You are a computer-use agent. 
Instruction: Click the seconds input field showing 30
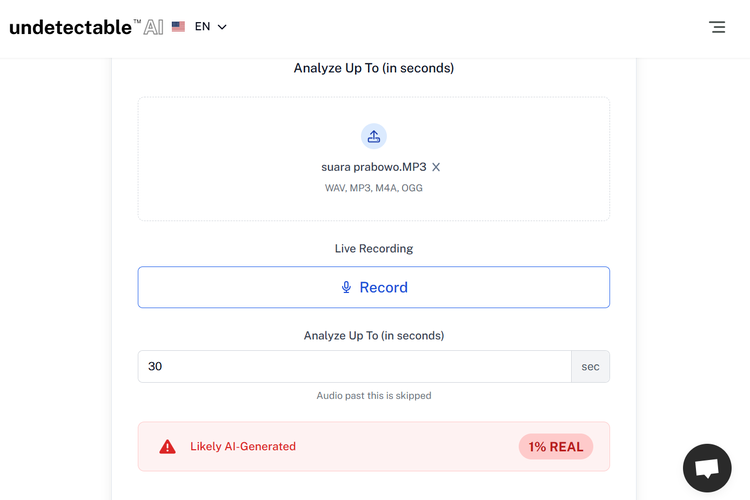coord(354,366)
